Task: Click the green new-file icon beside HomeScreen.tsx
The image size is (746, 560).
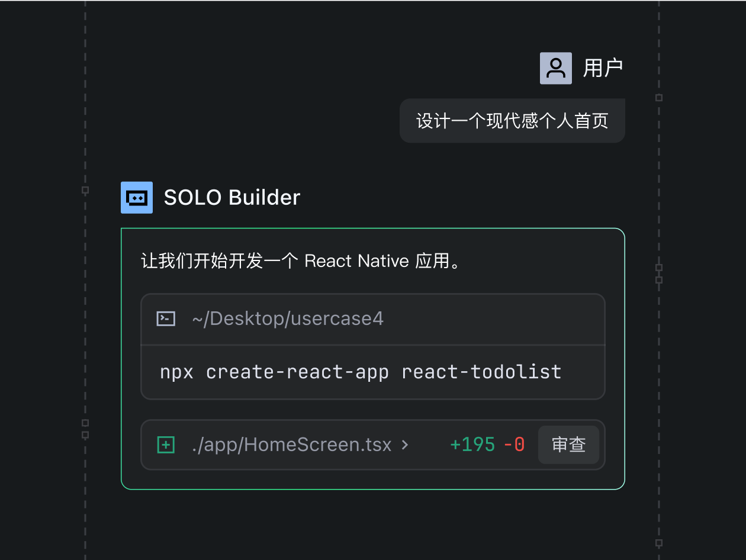Action: coord(165,444)
